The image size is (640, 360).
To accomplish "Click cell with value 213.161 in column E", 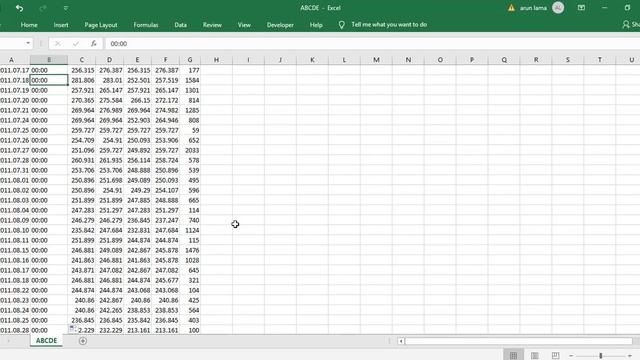I will click(137, 331).
